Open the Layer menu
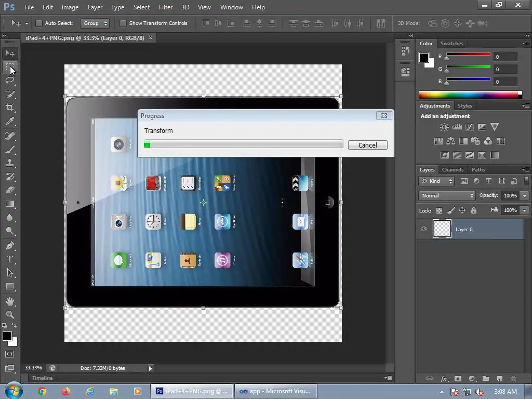 [x=95, y=7]
